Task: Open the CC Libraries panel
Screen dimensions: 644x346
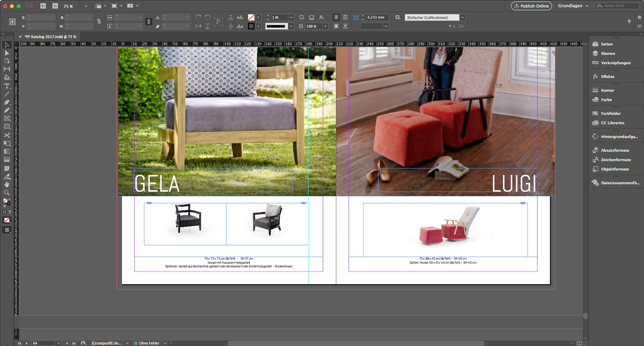Action: (x=612, y=123)
